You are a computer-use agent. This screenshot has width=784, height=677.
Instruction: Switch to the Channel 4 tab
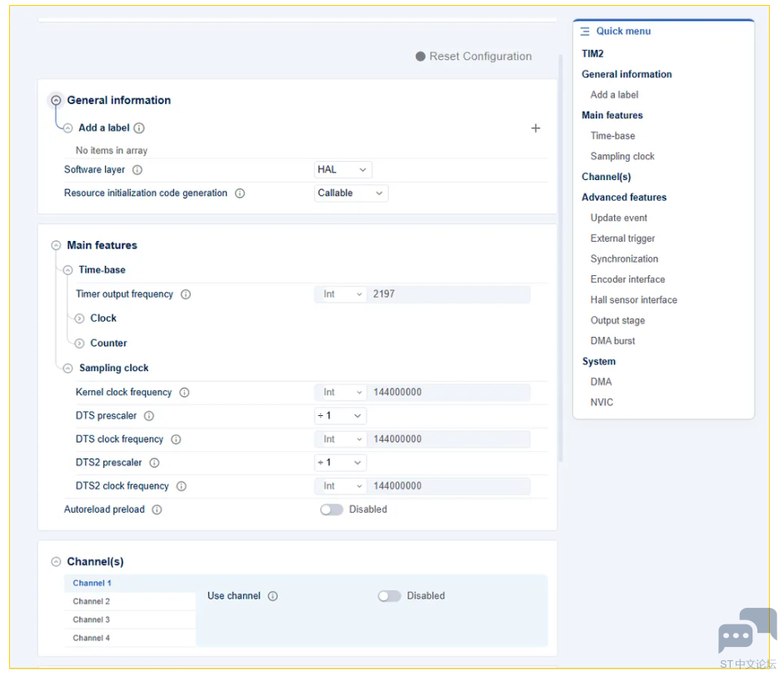(x=92, y=639)
